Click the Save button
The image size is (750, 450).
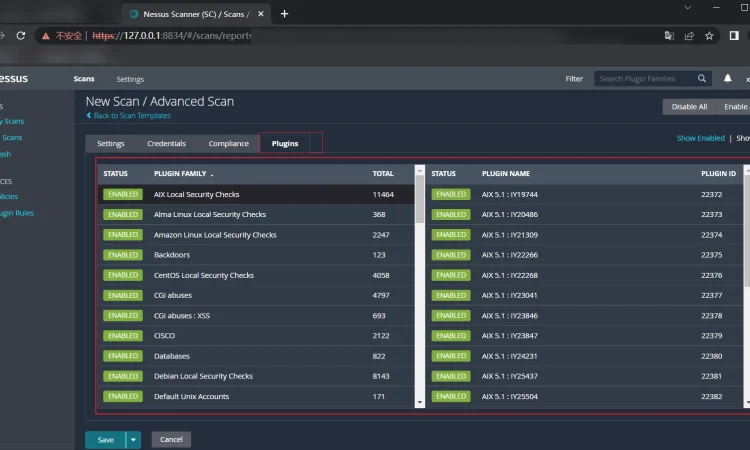coord(106,439)
